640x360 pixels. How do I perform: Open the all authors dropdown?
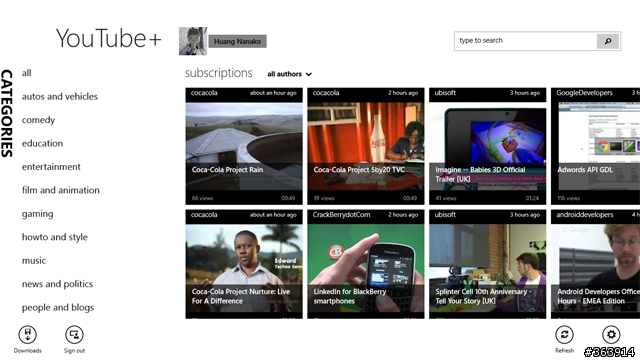(x=289, y=74)
